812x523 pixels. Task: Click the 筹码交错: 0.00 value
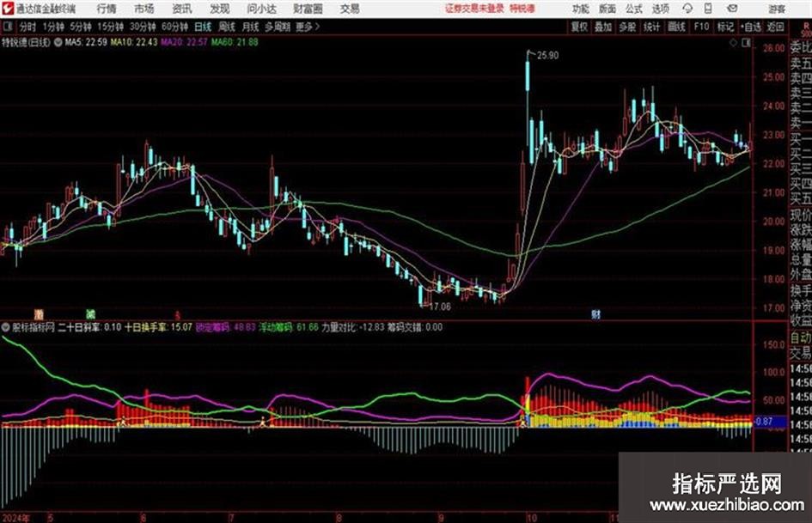[x=415, y=327]
